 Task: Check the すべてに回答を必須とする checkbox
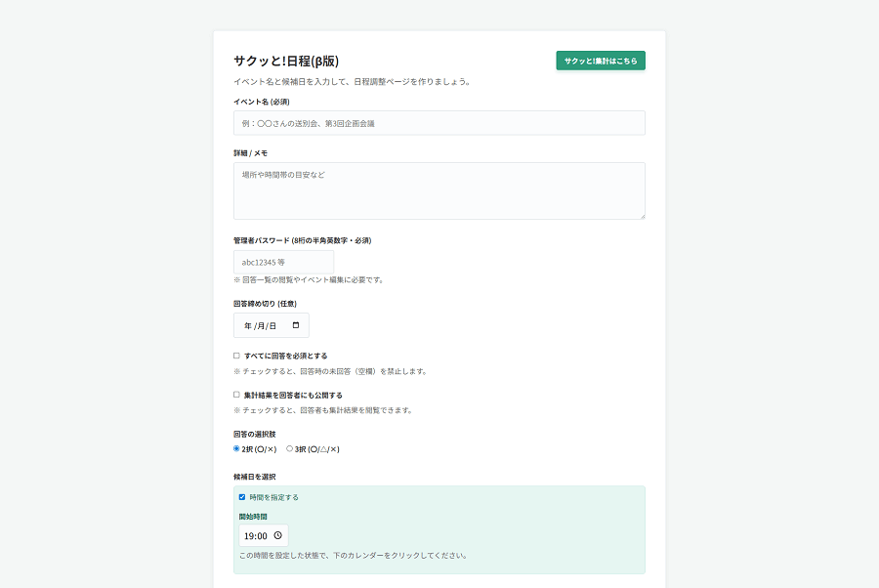pos(236,356)
